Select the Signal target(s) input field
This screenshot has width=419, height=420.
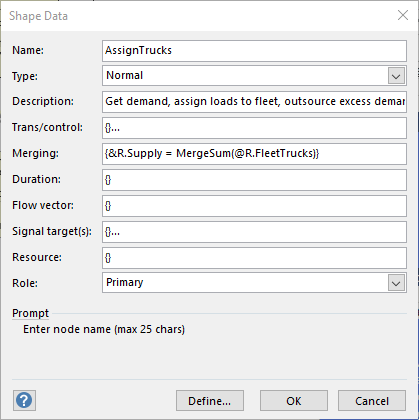pyautogui.click(x=254, y=232)
